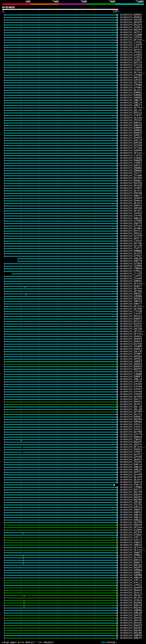Image resolution: width=146 pixels, height=644 pixels.
Task: Select hit name UniRef100_A9RUT9
Action: pyautogui.click(x=131, y=301)
